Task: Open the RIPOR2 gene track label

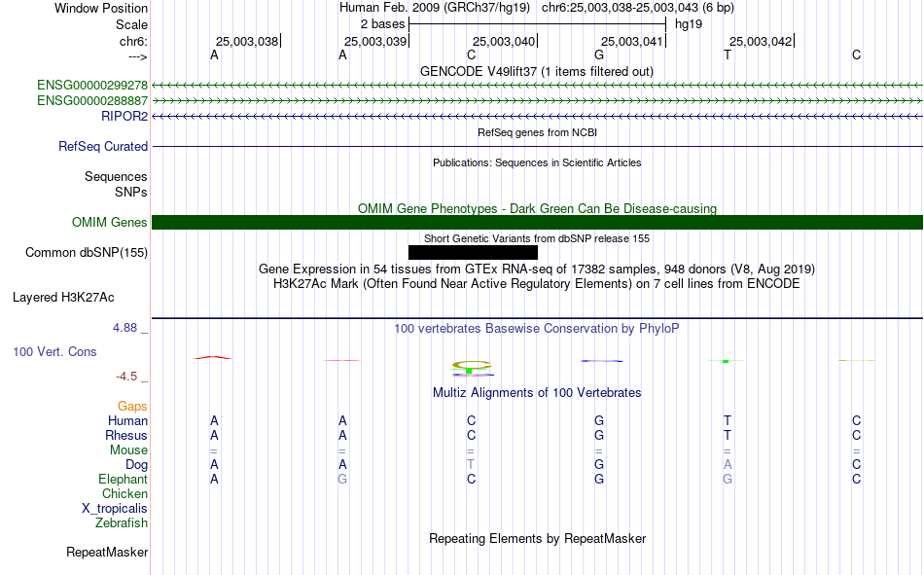Action: 124,116
